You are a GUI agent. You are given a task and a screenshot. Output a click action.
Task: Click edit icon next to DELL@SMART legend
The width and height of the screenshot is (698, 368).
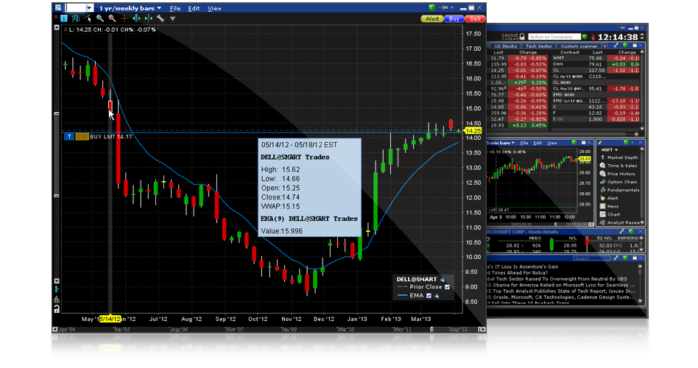(442, 279)
